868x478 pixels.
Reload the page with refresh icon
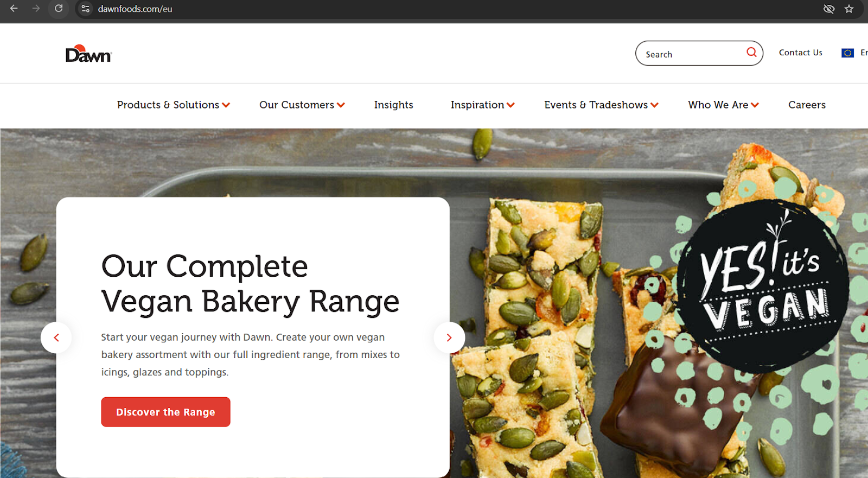pos(59,9)
